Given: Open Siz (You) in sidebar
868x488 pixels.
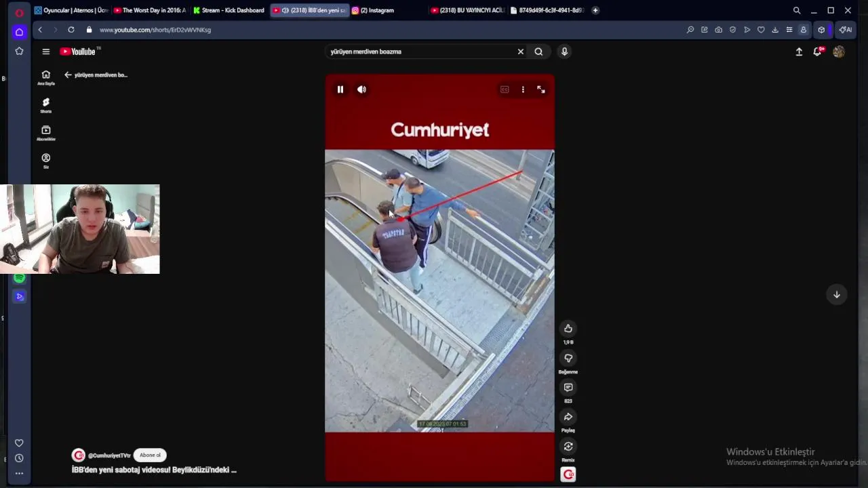Looking at the screenshot, I should 45,161.
